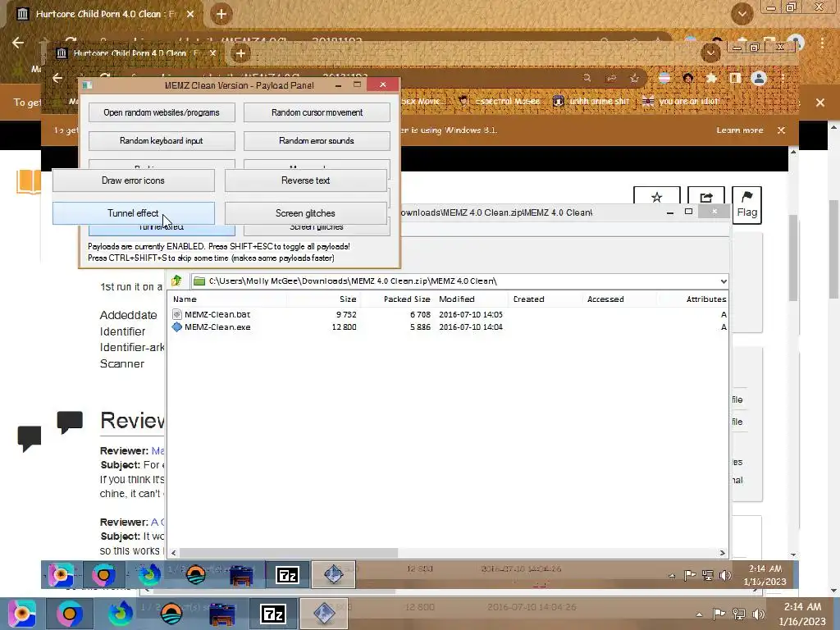The width and height of the screenshot is (840, 630).
Task: Open a new tab in the inner browser
Action: 240,53
